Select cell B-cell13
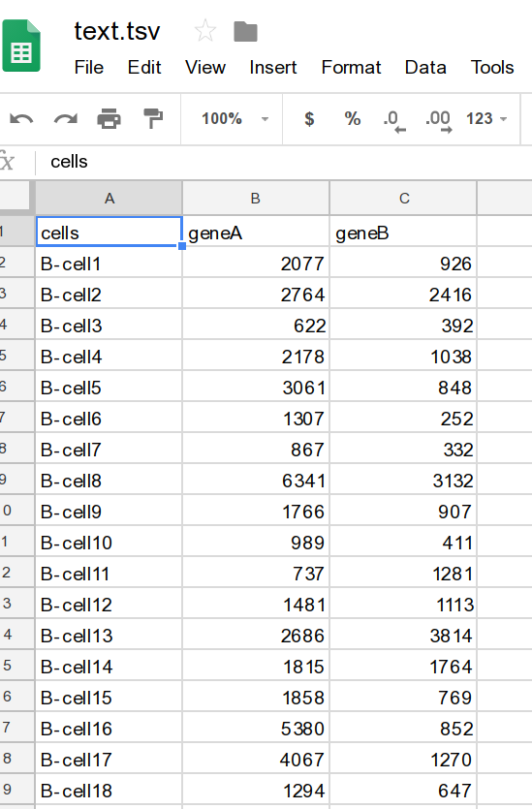This screenshot has height=809, width=532. coord(109,634)
